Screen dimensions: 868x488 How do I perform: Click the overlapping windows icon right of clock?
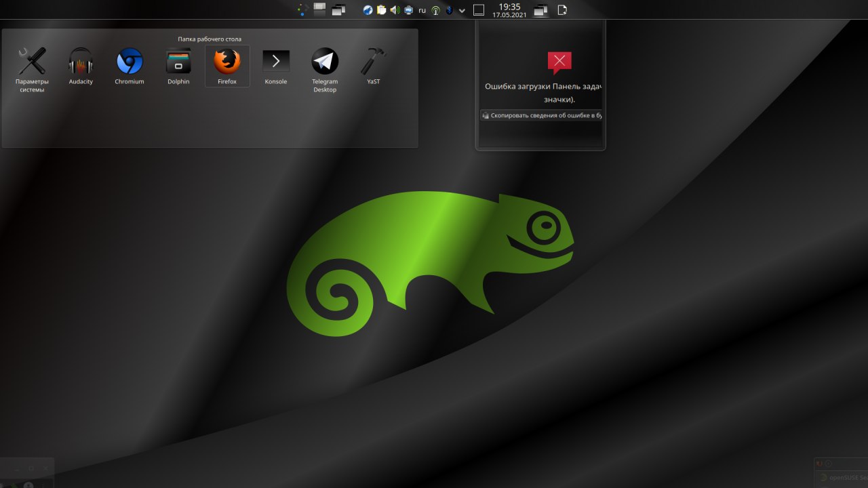click(540, 10)
